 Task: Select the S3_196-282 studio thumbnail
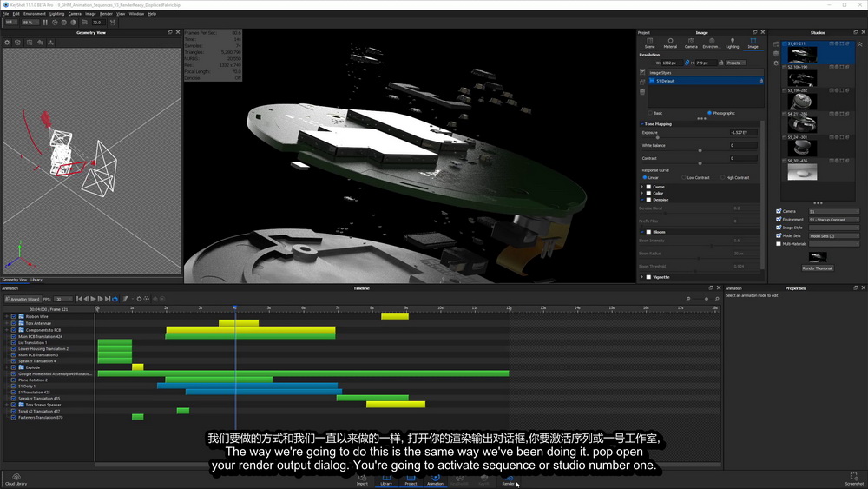(802, 102)
